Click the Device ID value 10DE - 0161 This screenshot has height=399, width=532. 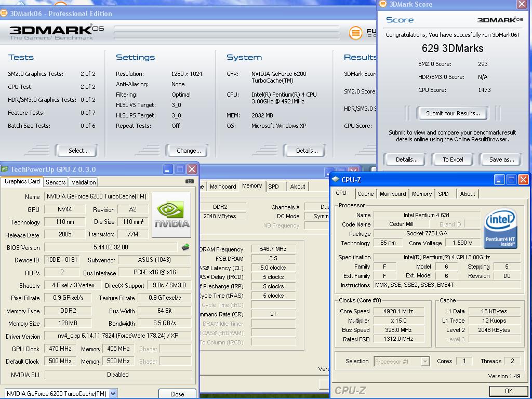[62, 260]
